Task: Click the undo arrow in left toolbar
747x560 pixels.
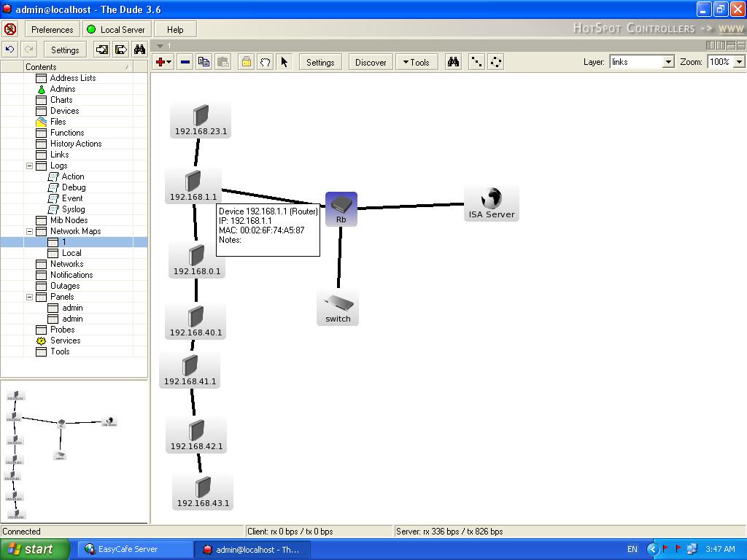Action: [10, 50]
